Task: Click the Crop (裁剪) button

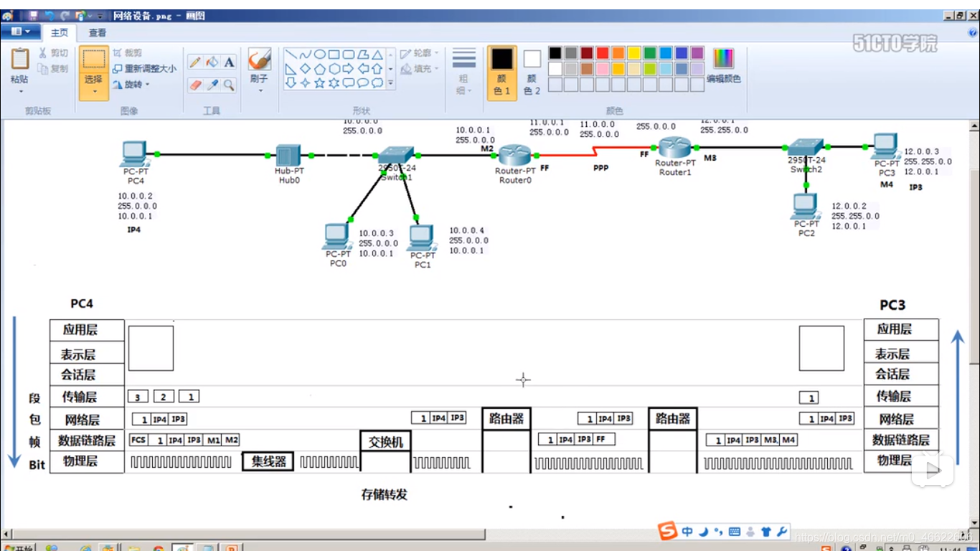Action: point(128,53)
